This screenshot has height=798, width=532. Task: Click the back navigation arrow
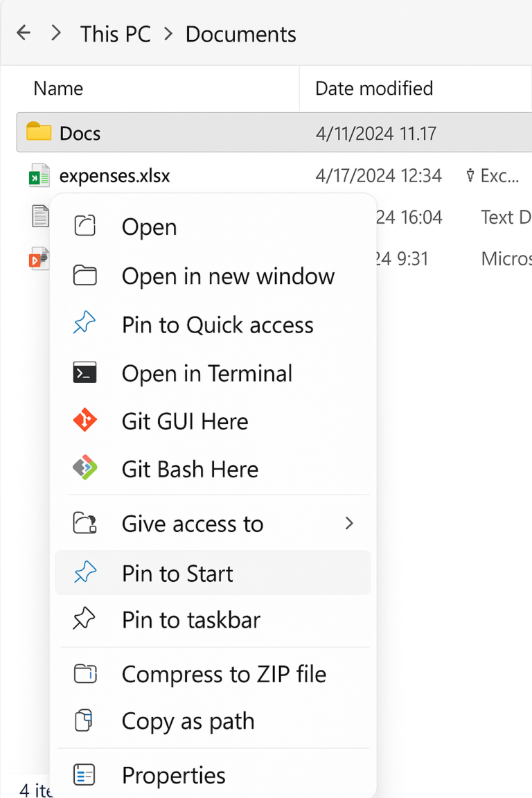tap(24, 33)
